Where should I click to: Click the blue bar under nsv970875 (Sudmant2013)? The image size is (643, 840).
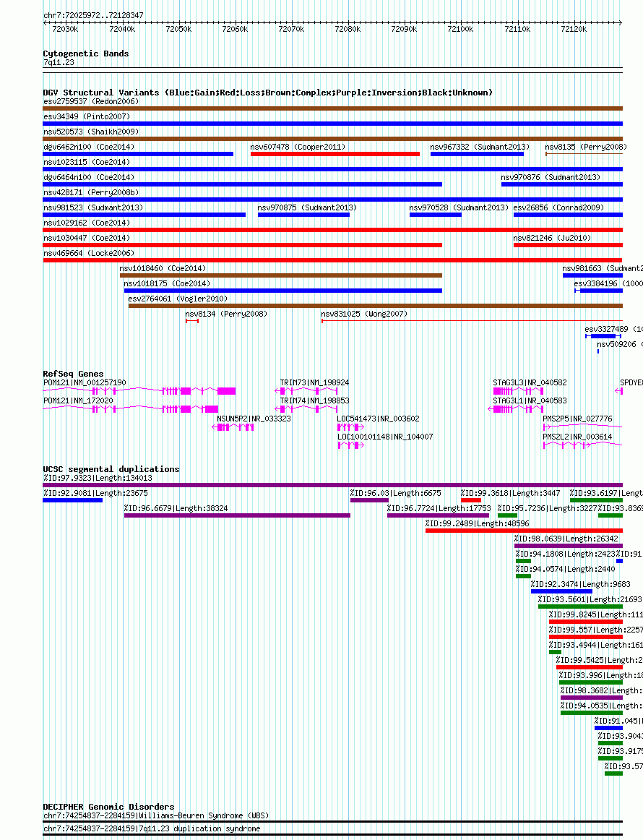tap(303, 215)
